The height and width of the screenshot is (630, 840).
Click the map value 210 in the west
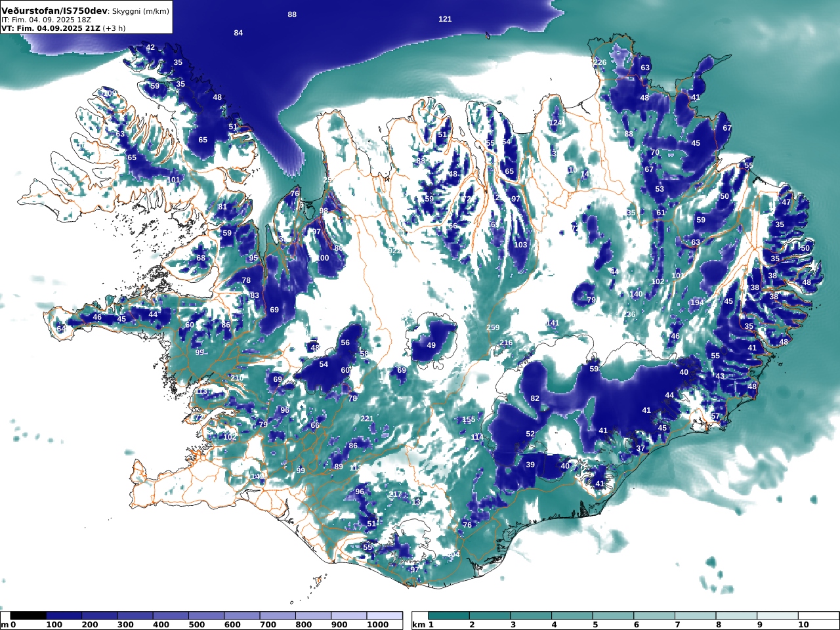[237, 378]
